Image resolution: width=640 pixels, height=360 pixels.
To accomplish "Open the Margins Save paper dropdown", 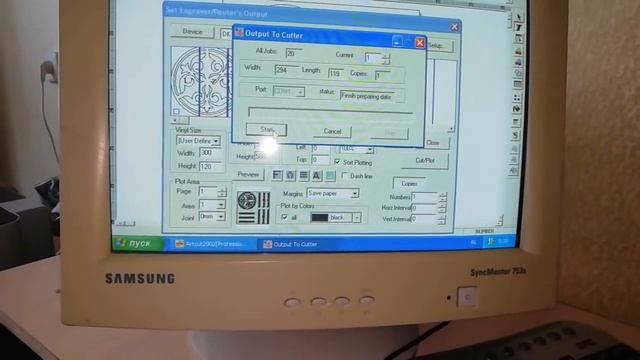I will point(355,193).
